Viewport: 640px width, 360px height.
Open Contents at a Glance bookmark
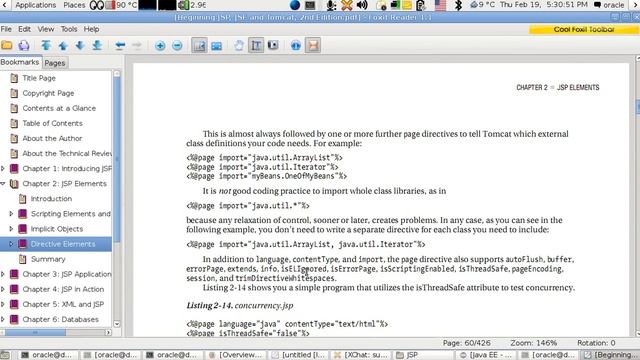59,108
